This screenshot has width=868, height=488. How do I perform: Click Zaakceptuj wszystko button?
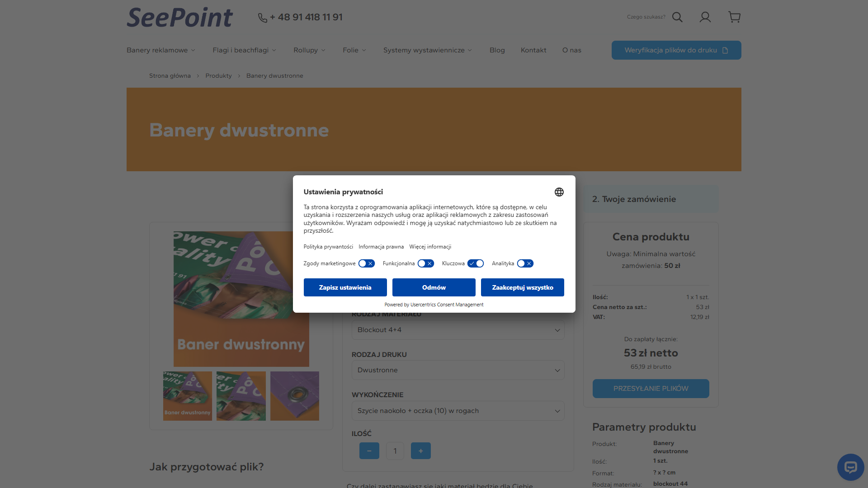(x=523, y=287)
